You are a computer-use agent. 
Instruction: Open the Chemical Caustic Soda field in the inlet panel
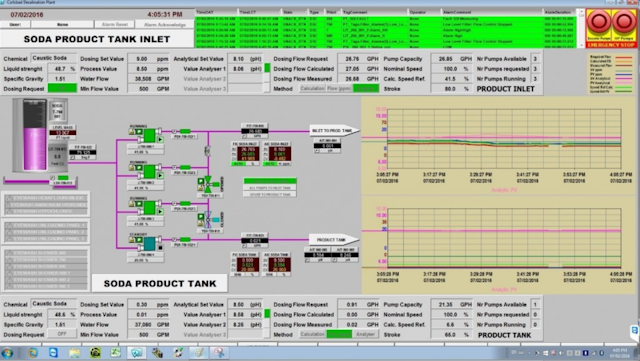53,58
